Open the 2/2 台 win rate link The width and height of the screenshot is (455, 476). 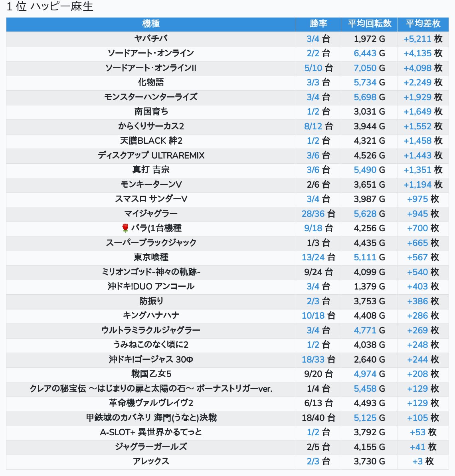point(313,54)
